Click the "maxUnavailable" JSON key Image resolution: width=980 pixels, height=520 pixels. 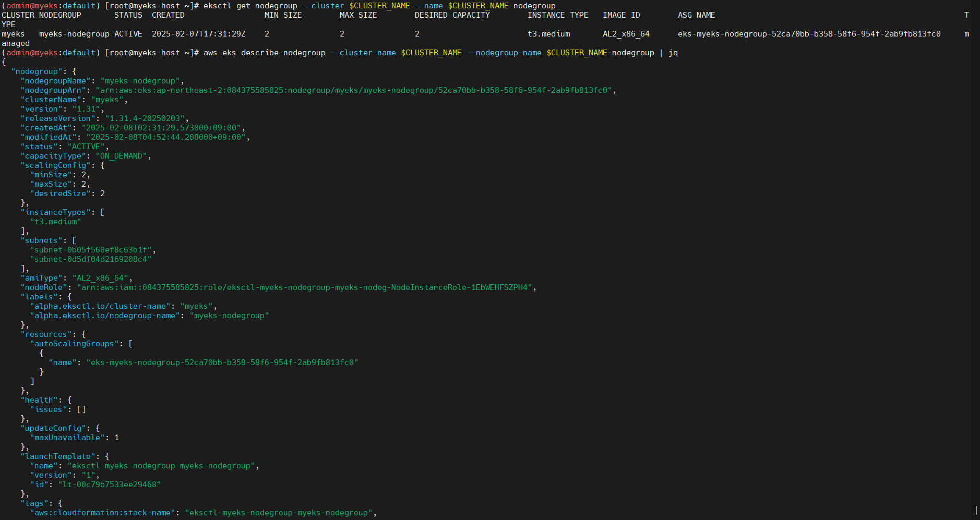[x=67, y=438]
